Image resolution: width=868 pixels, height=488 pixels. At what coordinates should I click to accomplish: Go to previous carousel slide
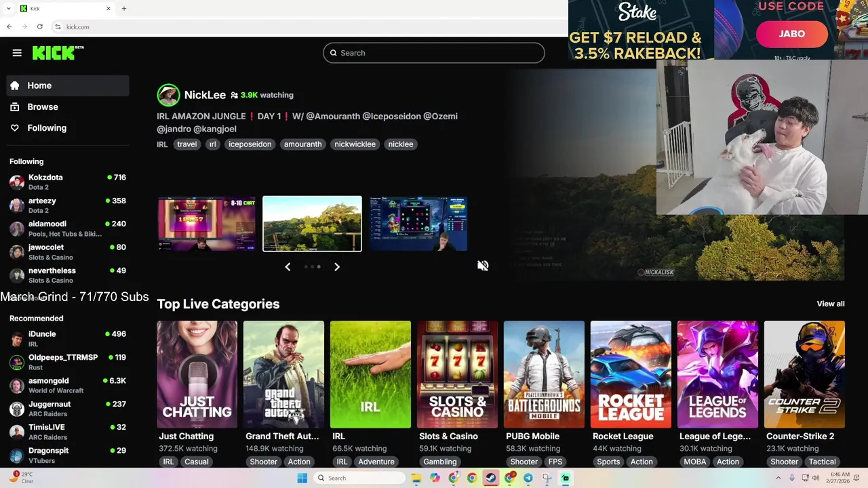(288, 267)
